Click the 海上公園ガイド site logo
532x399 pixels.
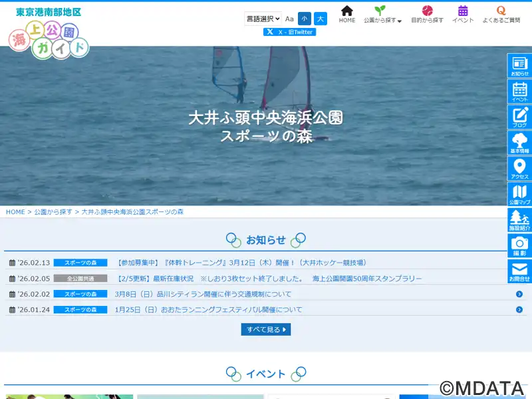[49, 33]
